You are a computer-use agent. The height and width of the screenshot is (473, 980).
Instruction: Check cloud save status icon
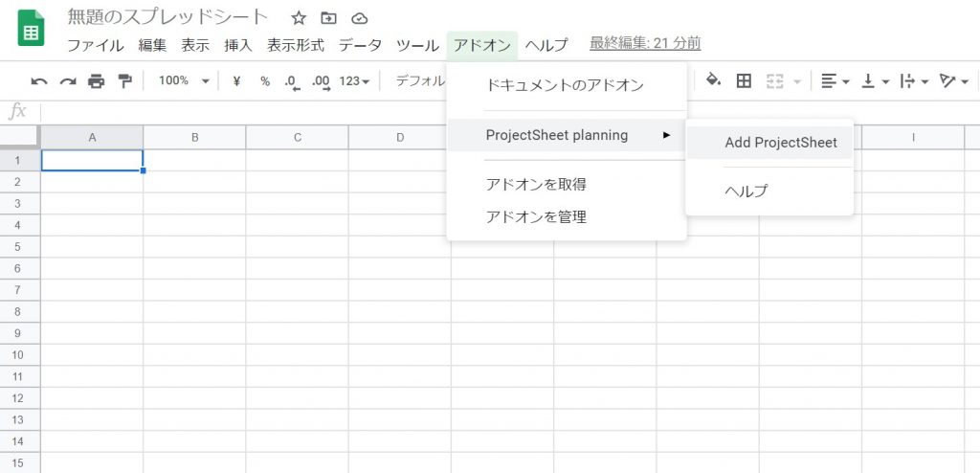pos(360,18)
